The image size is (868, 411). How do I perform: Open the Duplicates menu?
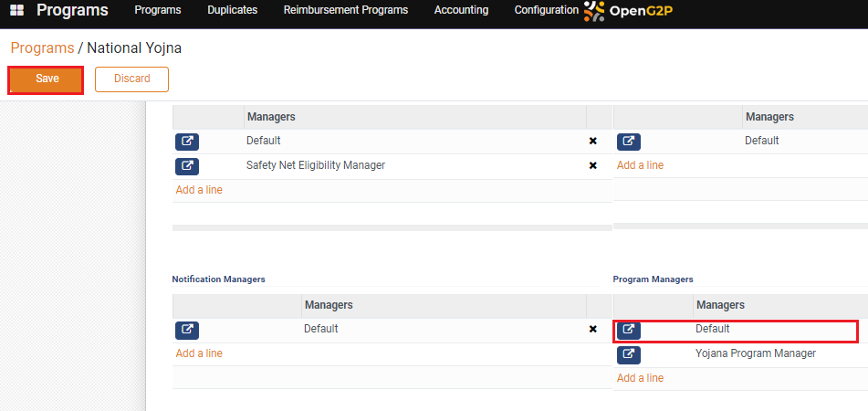(232, 10)
